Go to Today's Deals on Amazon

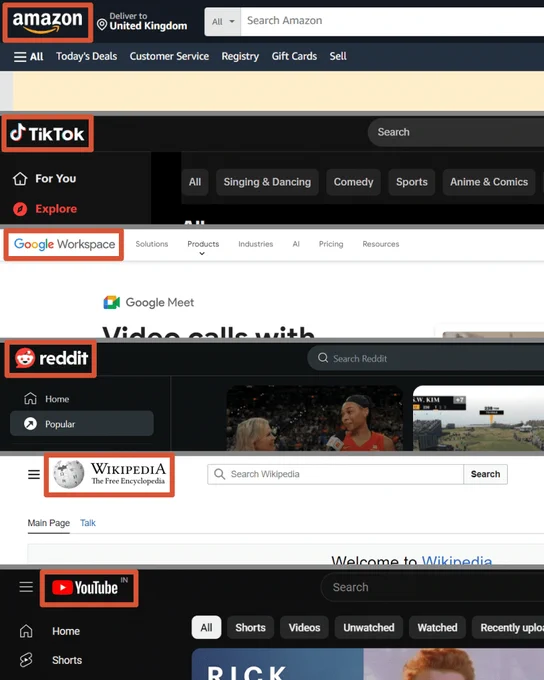pos(86,56)
